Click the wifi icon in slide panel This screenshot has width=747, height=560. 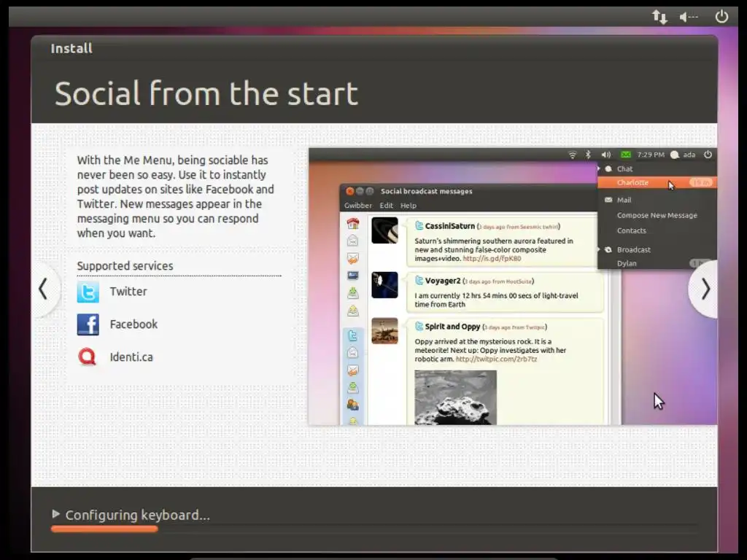coord(572,155)
